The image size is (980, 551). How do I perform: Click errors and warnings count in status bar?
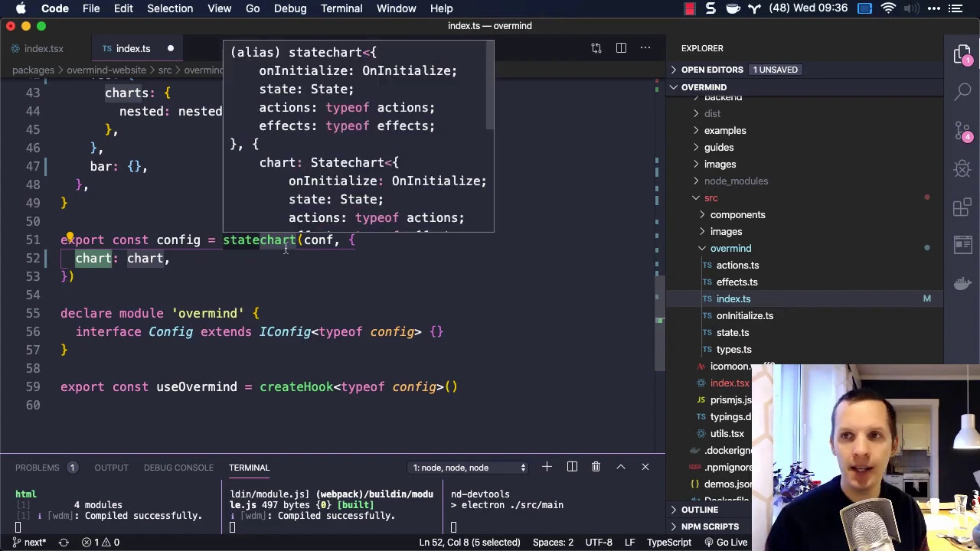pos(100,543)
